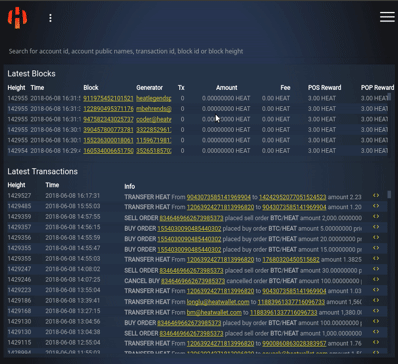Open code icon on transfer row 1429115
This screenshot has width=398, height=364.
click(x=376, y=342)
